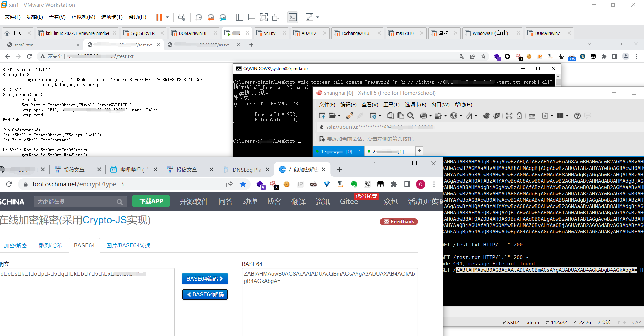
Task: Expand the Xshell font dropdown arrow
Action: [476, 116]
